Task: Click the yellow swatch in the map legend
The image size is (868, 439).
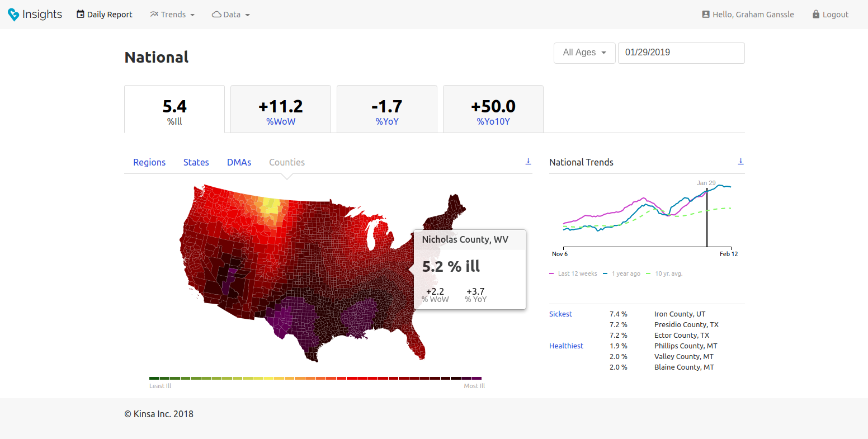Action: click(x=268, y=379)
